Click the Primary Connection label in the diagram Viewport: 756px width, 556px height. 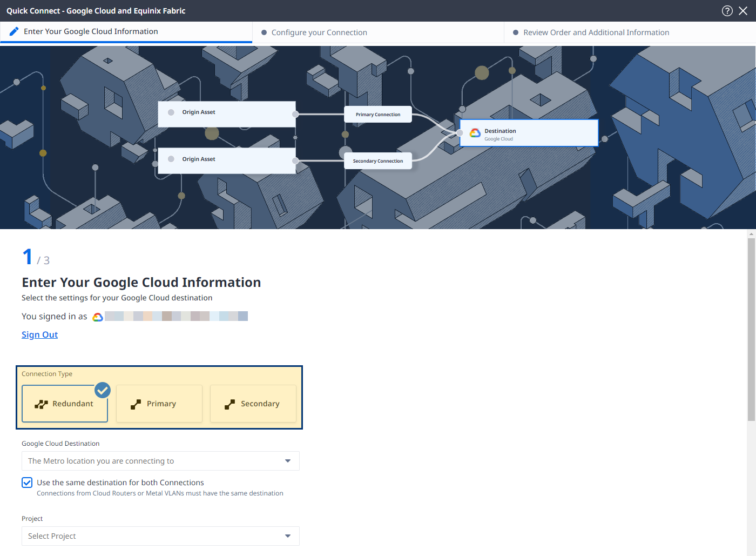point(378,115)
